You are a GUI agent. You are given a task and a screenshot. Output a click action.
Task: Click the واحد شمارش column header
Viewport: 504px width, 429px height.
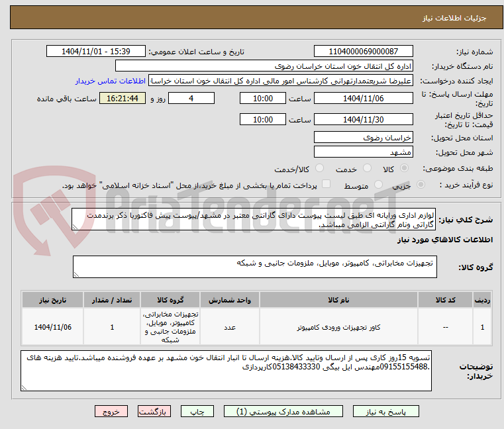230,300
